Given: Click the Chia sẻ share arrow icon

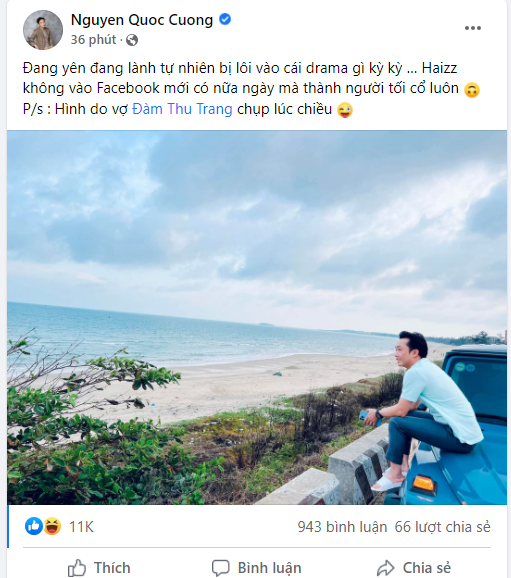Looking at the screenshot, I should [386, 568].
